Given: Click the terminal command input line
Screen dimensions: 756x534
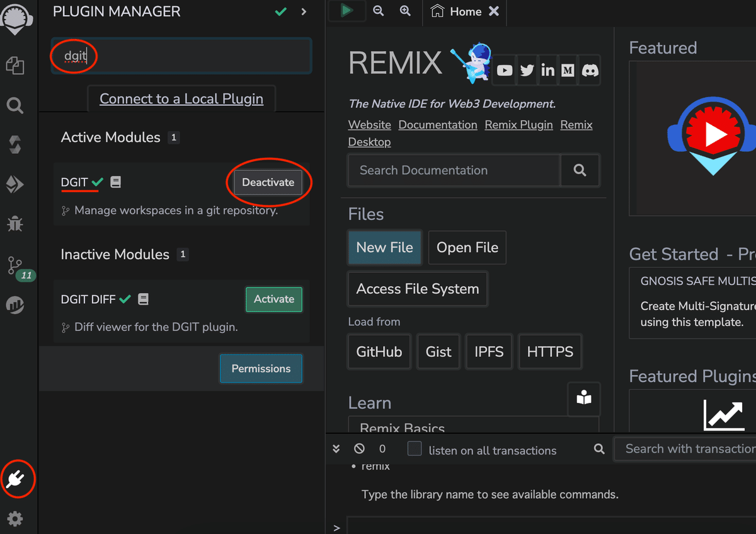Looking at the screenshot, I should click(551, 526).
